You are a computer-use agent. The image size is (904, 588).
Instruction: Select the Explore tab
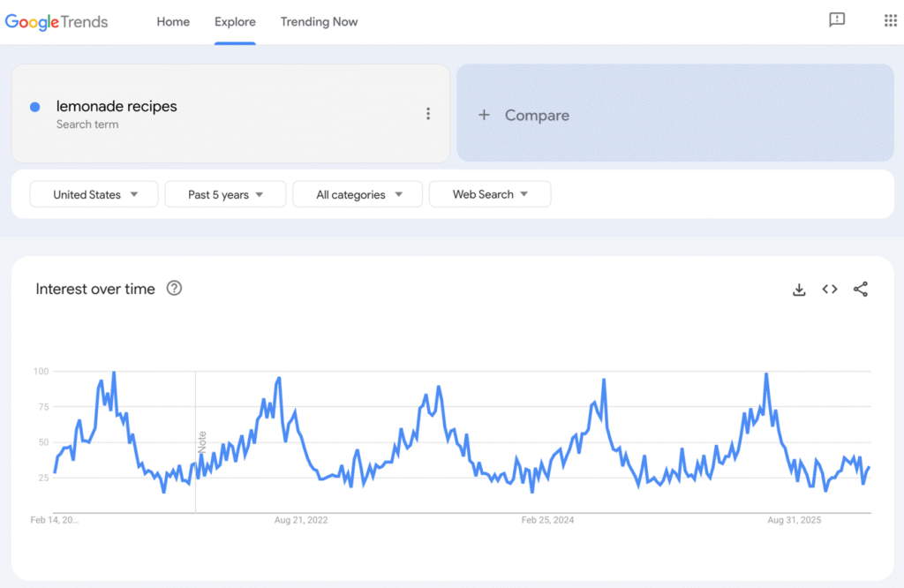[x=235, y=21]
